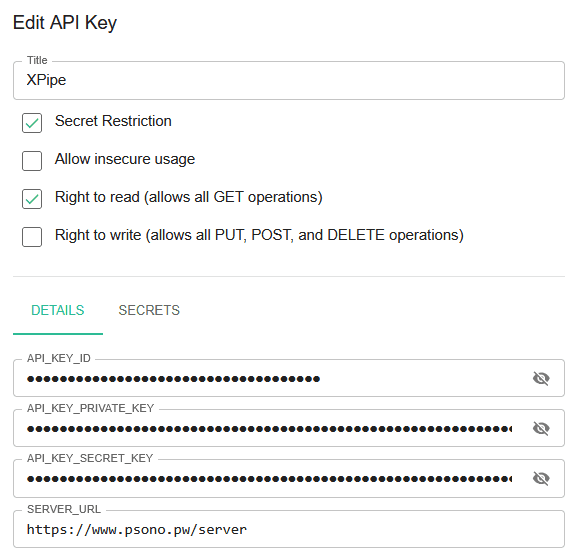Unmask the API_KEY_SECRET_KEY using its eye icon
572x553 pixels.
point(541,478)
